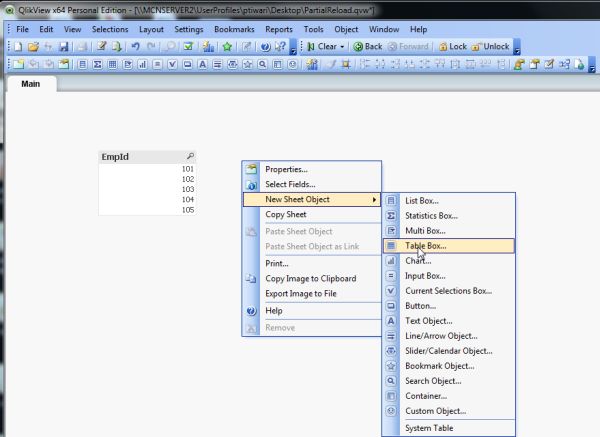
Task: Expand the New Sheet Object submenu arrow
Action: click(374, 199)
